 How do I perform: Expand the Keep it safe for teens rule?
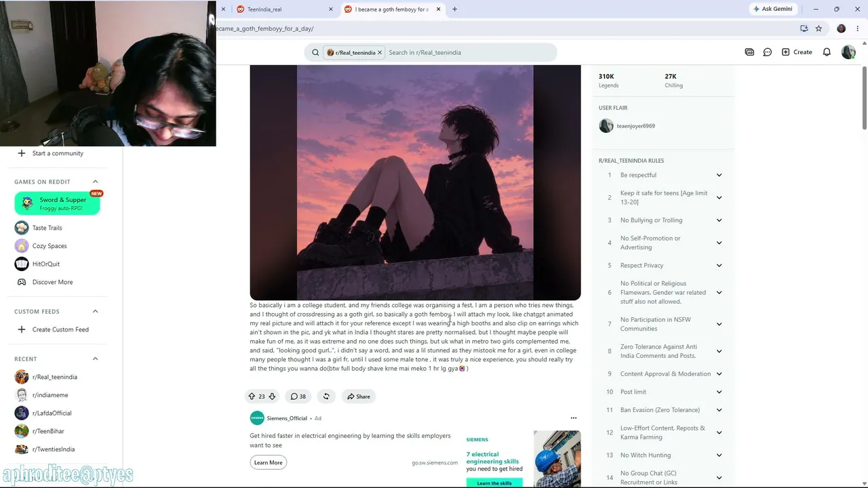[719, 197]
